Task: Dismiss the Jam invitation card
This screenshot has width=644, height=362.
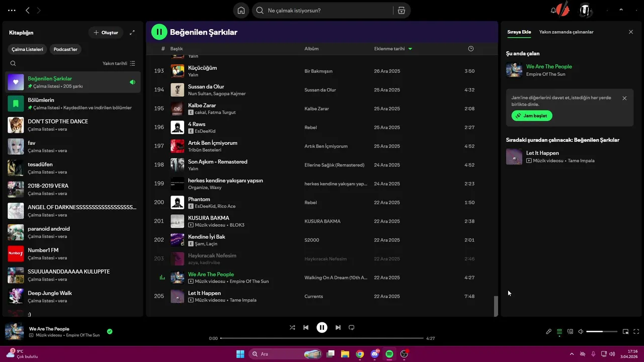Action: click(624, 98)
